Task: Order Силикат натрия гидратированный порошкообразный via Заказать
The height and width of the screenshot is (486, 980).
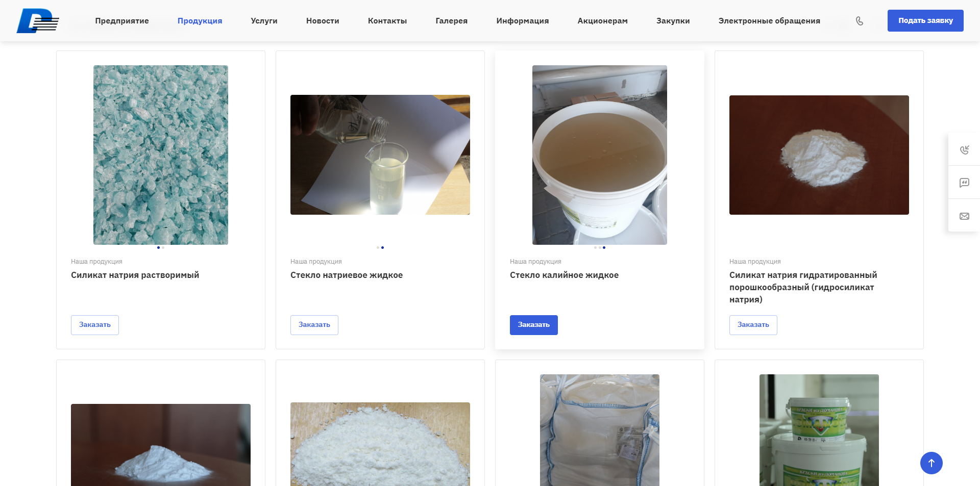Action: coord(753,325)
